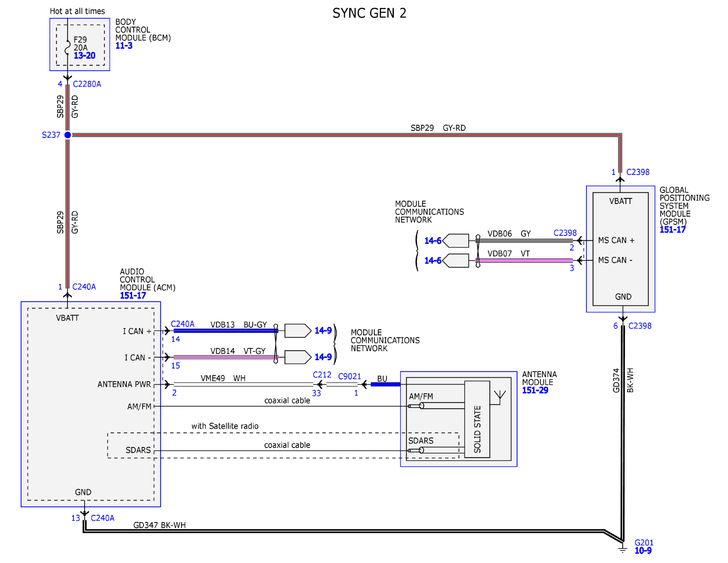Viewport: 728px width, 563px height.
Task: Follow the 151-17 link under Audio Control Module
Action: pos(133,296)
